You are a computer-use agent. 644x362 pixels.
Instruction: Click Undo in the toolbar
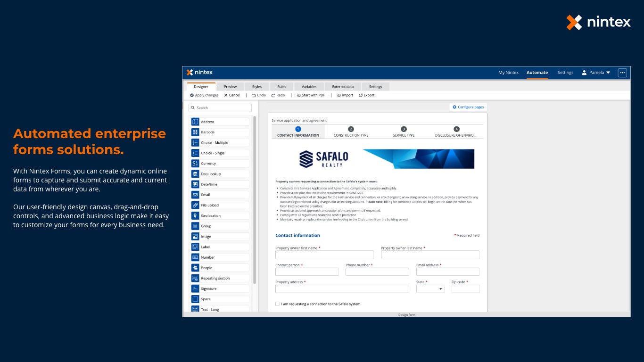coord(259,95)
